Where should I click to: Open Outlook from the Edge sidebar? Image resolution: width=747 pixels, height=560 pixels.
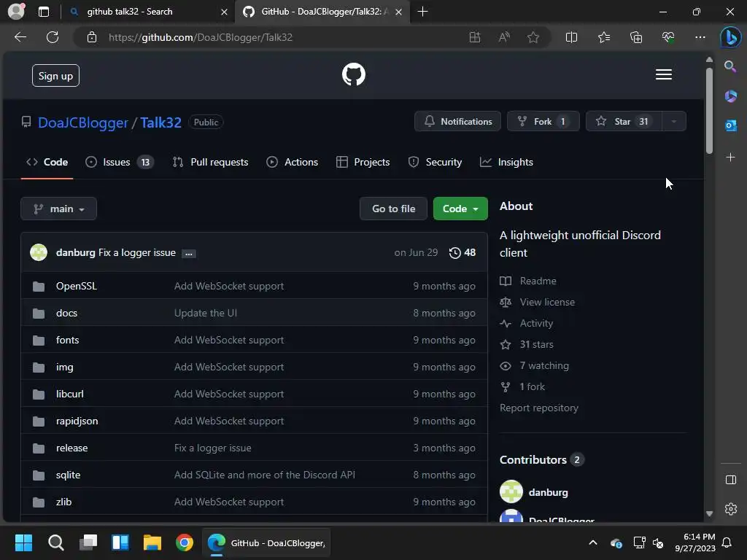point(730,125)
